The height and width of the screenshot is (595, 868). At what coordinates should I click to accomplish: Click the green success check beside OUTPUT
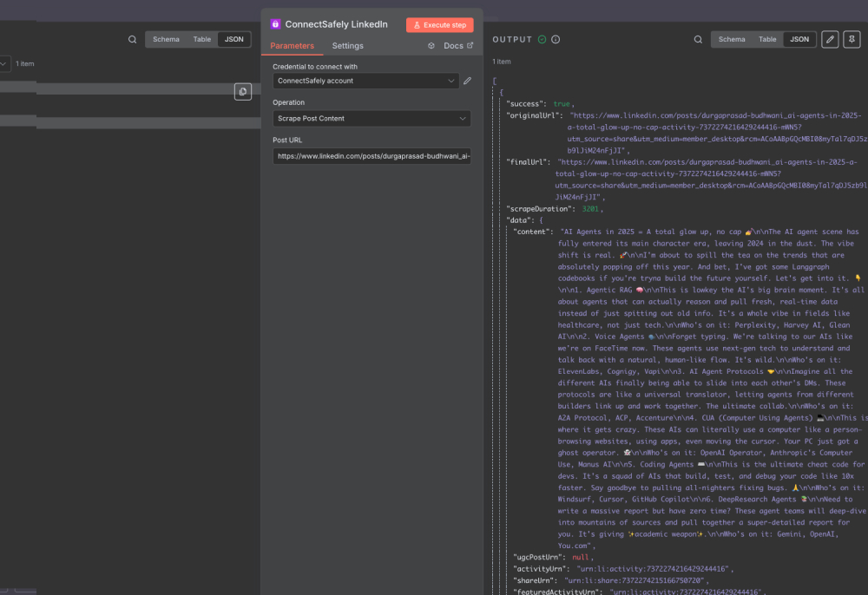(542, 39)
